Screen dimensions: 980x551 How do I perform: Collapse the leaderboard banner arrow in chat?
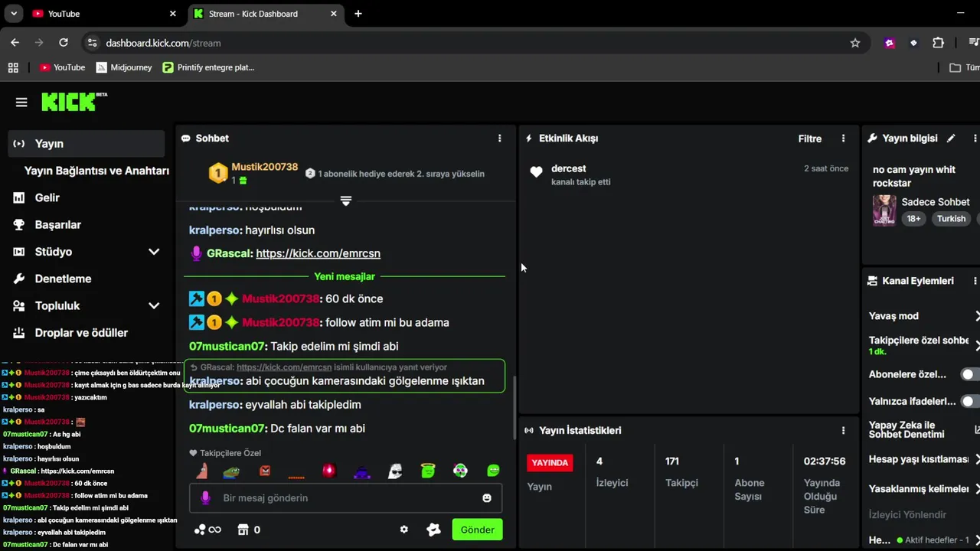point(346,201)
